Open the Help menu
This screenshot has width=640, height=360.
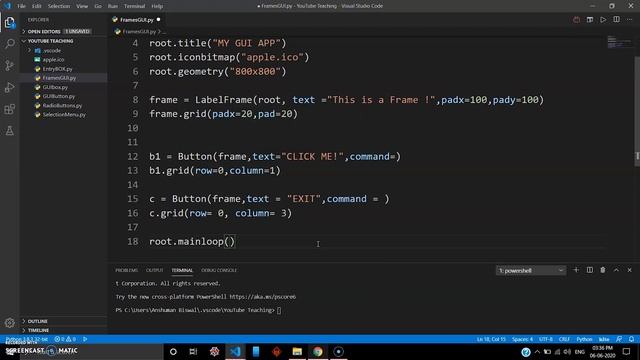(x=157, y=6)
